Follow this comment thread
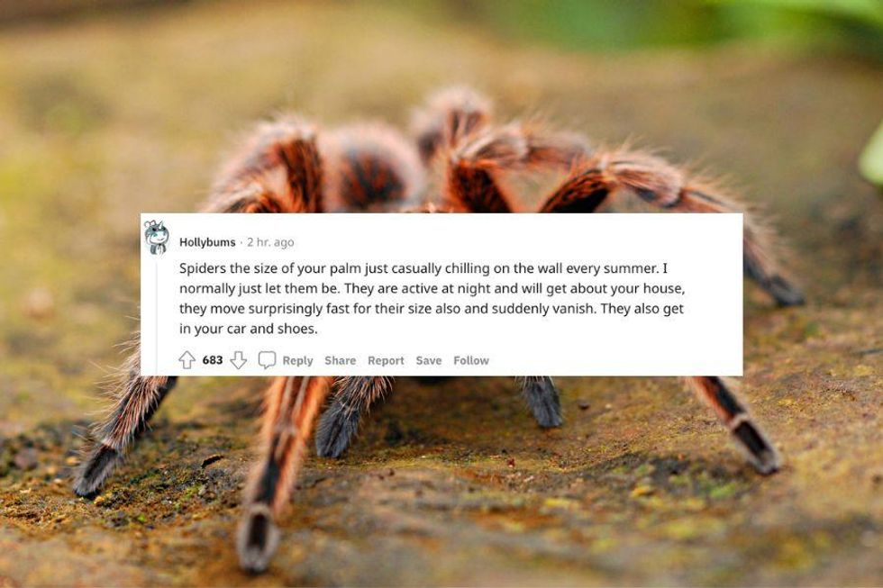 click(471, 360)
